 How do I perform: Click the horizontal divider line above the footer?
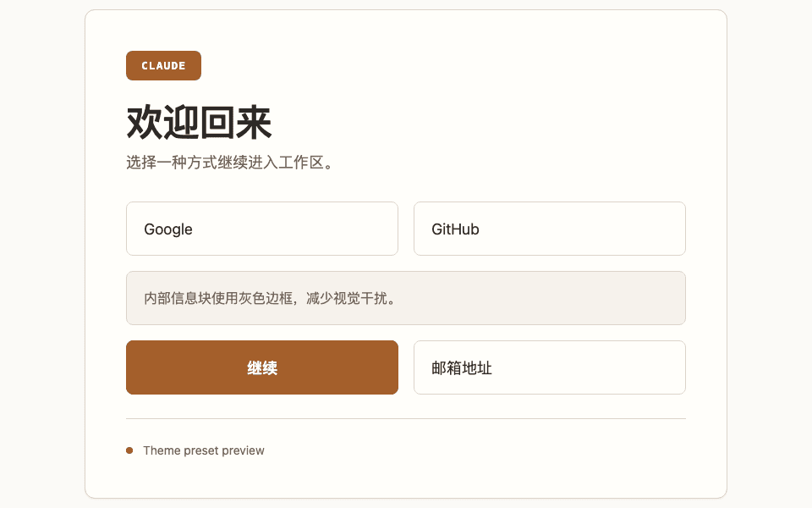point(406,418)
